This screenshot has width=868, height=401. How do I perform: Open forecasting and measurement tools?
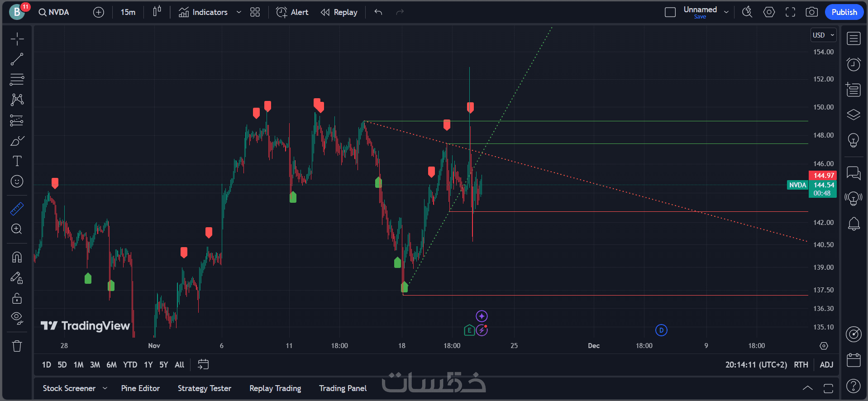(17, 120)
